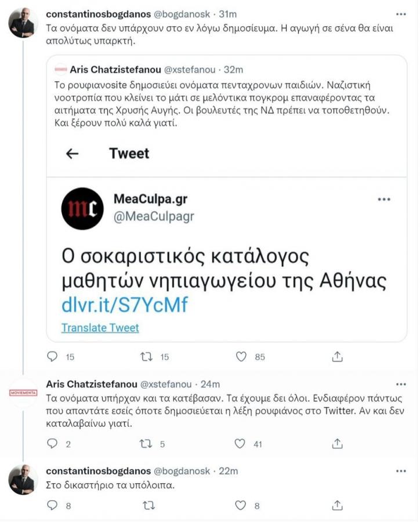Open more options on the 22m tweet
This screenshot has height=522, width=420.
(401, 471)
